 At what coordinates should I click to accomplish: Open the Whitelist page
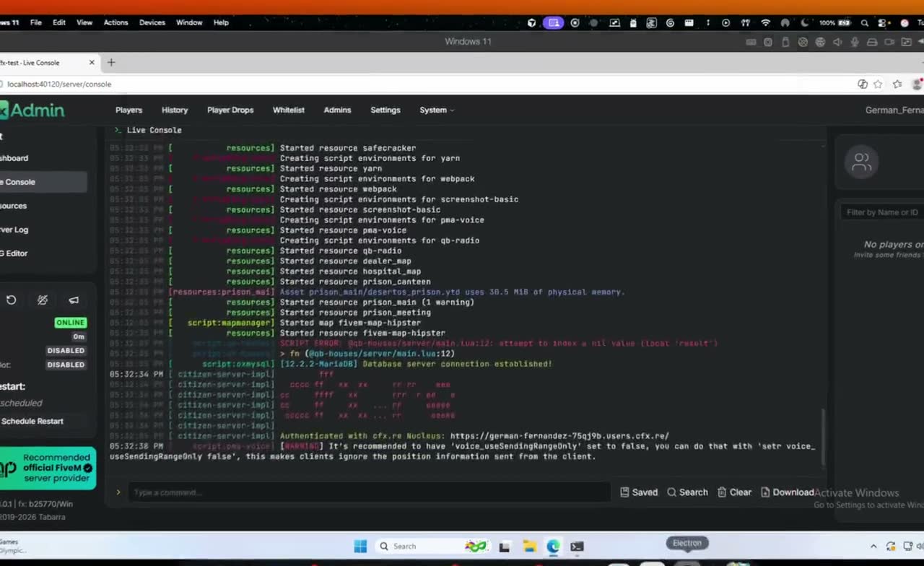coord(289,110)
